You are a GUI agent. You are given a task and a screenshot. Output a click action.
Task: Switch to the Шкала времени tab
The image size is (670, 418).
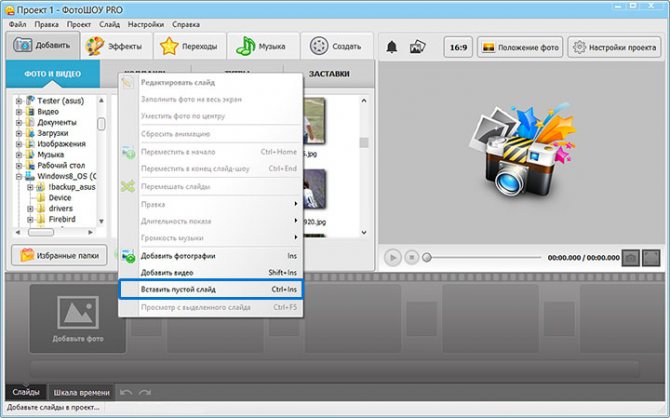(81, 393)
